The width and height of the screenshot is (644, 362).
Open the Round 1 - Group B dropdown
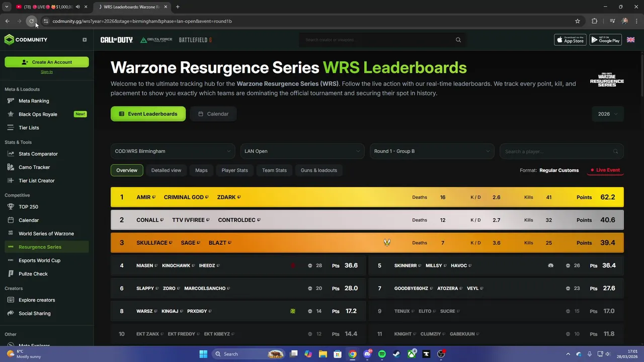pos(432,151)
